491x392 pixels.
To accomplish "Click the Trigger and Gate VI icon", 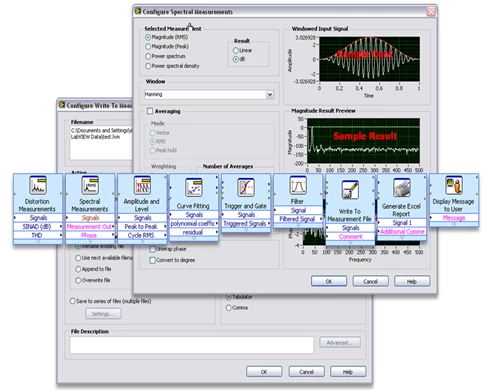I will click(x=246, y=187).
